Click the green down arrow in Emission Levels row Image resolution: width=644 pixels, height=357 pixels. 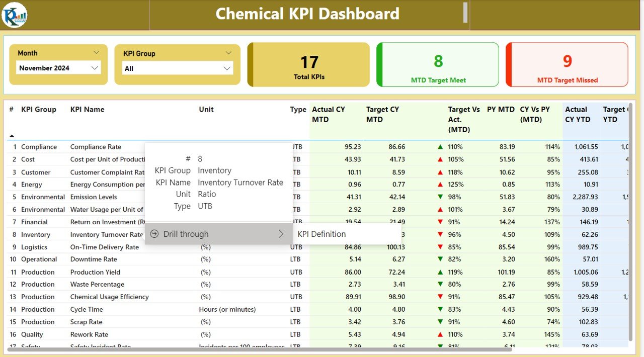pos(440,197)
